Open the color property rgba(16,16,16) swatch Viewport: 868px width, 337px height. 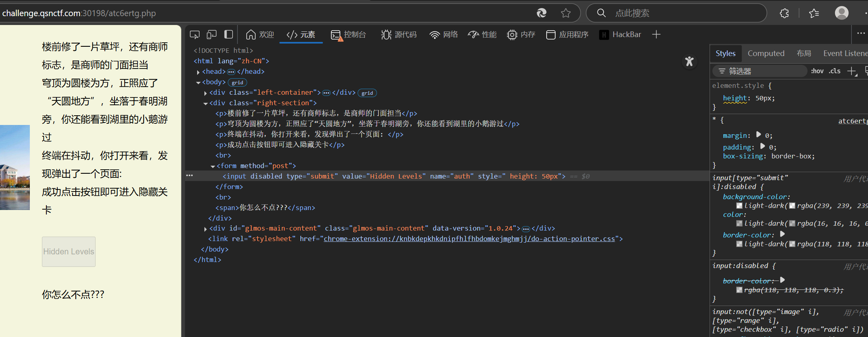click(792, 223)
